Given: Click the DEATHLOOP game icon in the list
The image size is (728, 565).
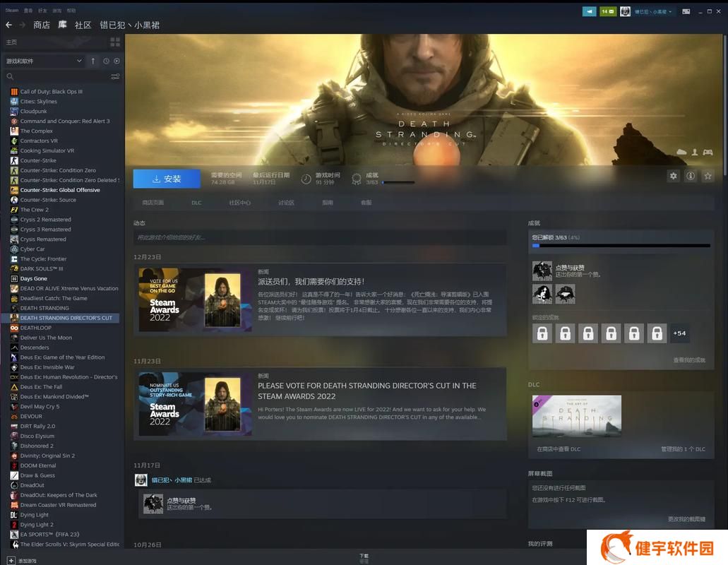Looking at the screenshot, I should coord(14,328).
